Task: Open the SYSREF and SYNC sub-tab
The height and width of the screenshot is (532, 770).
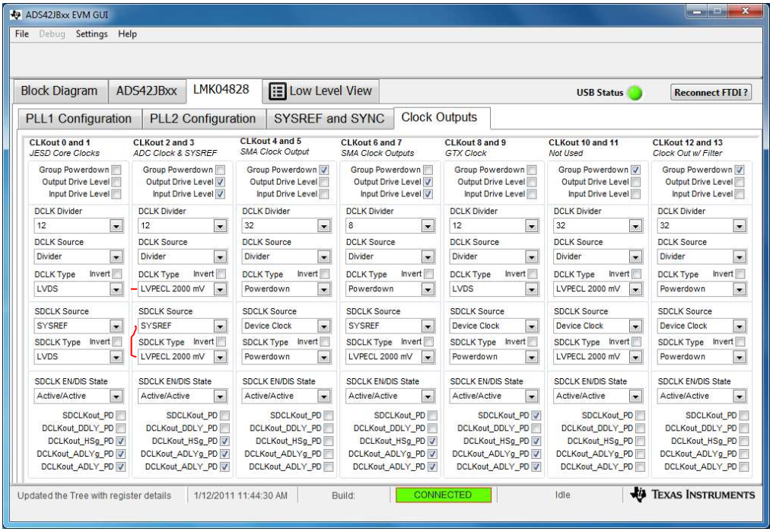Action: [x=329, y=119]
